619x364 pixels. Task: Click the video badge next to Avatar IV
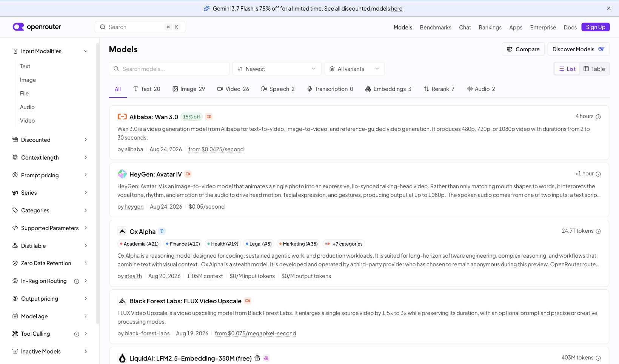coord(188,174)
